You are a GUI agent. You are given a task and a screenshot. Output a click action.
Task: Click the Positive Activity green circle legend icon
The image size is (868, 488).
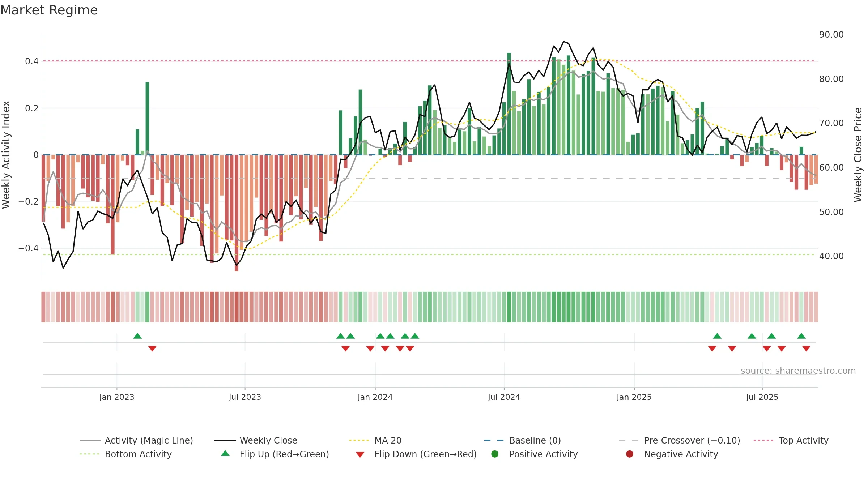495,454
